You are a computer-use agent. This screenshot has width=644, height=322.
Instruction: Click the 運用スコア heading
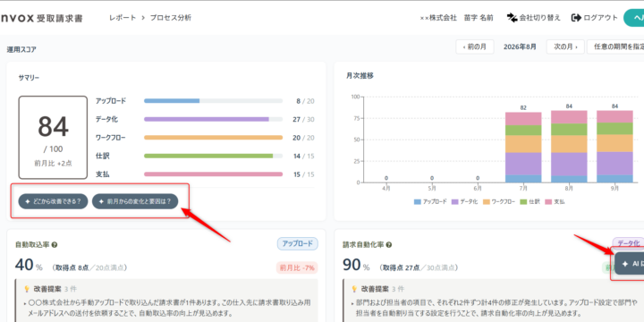[21, 49]
